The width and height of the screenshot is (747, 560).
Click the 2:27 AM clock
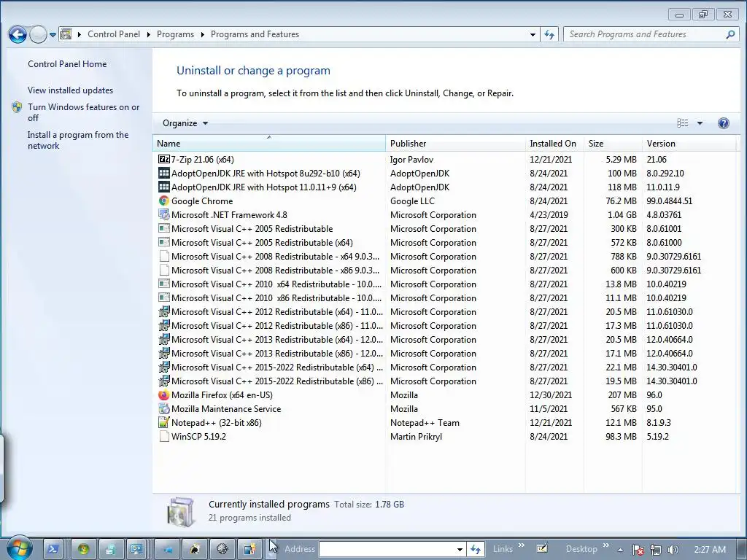pos(710,550)
